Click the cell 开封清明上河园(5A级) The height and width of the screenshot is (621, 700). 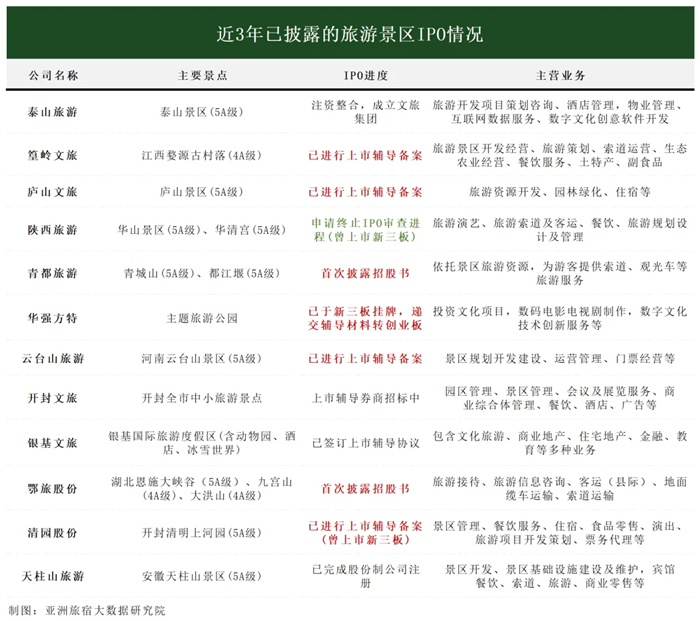[202, 533]
